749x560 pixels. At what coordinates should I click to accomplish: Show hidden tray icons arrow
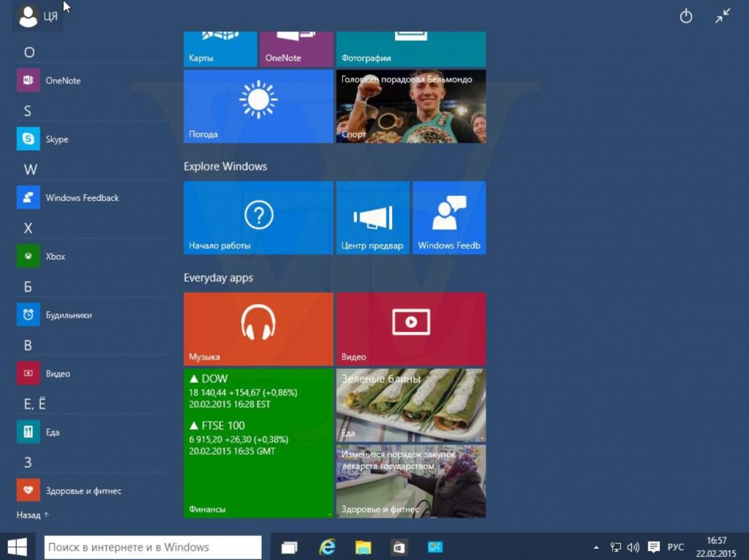tap(596, 548)
